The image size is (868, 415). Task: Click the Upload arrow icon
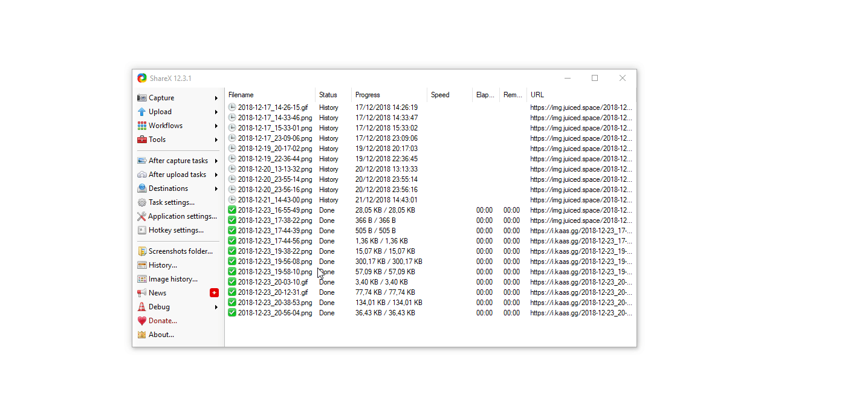[x=141, y=112]
